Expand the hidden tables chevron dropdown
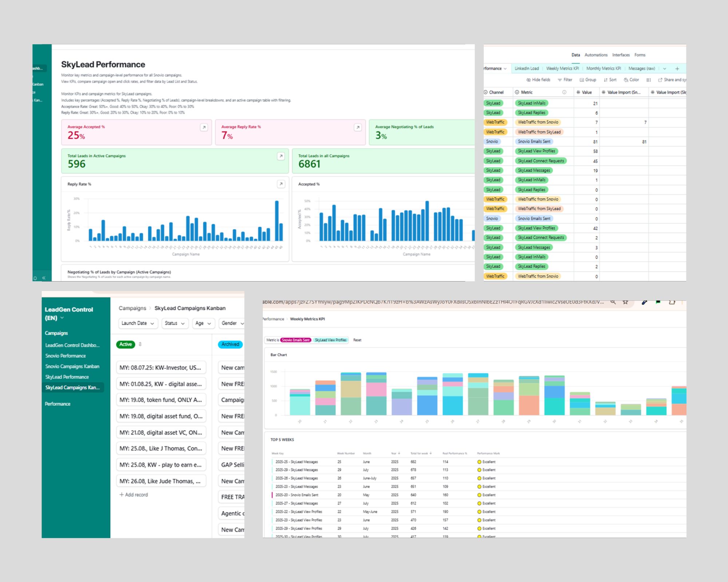 [x=665, y=69]
